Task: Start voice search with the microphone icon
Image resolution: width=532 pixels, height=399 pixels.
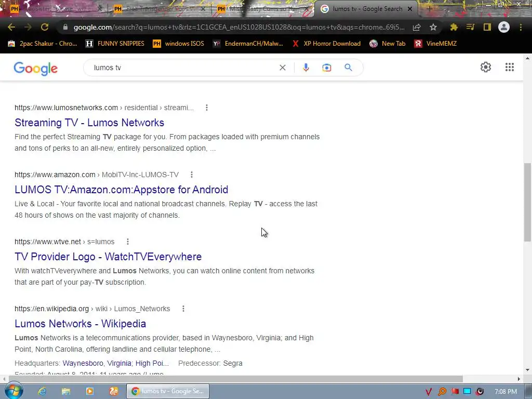Action: (x=305, y=68)
